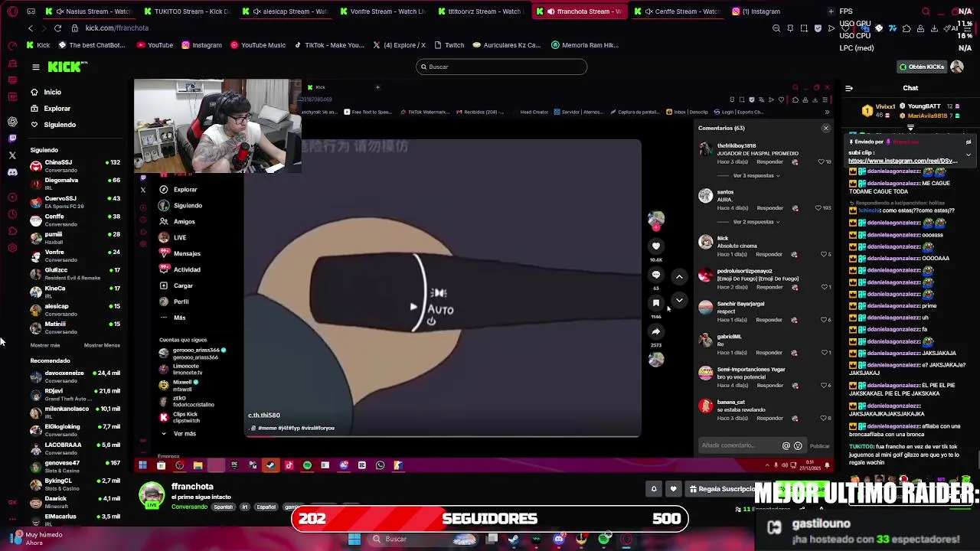Click the Kick search field Buscar

click(501, 67)
